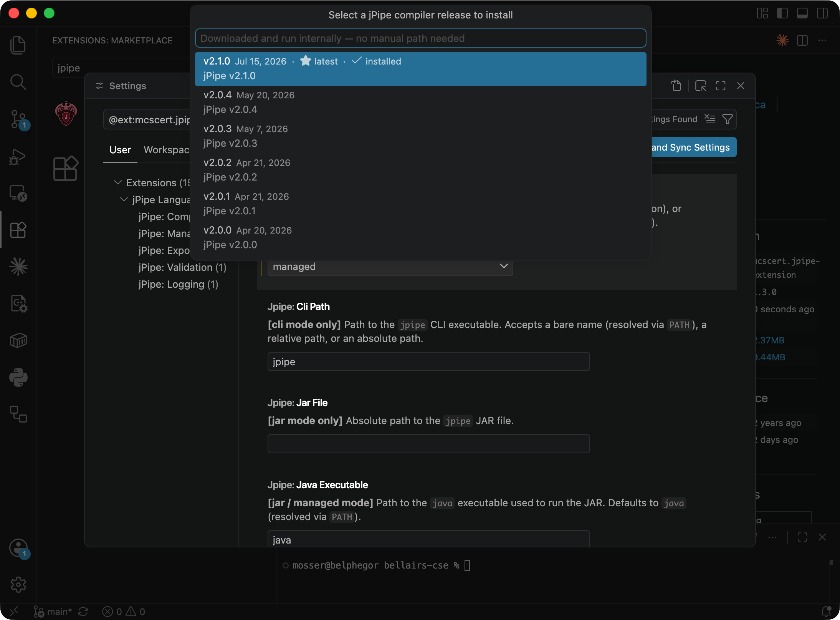Choose the jPipe v2.0.1 release

(420, 204)
